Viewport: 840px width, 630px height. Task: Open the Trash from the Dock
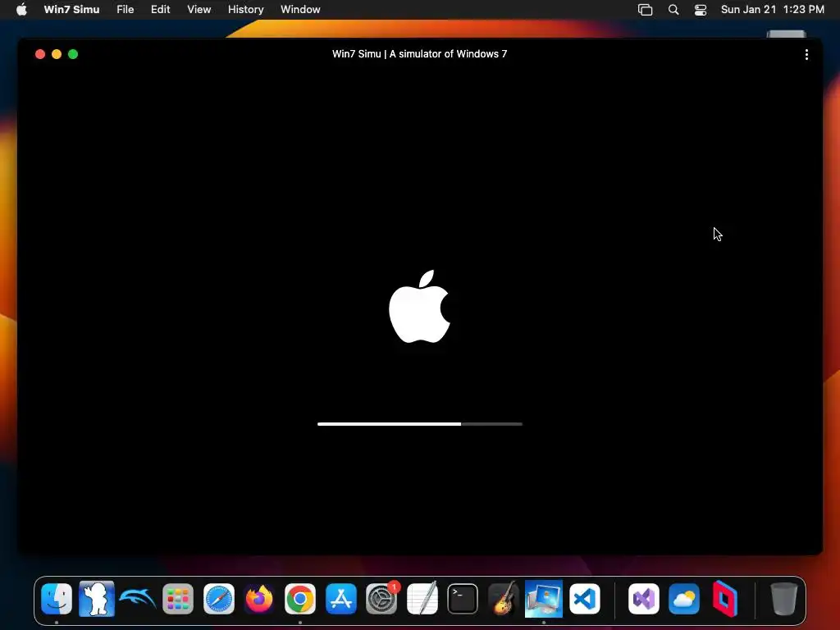(x=784, y=598)
